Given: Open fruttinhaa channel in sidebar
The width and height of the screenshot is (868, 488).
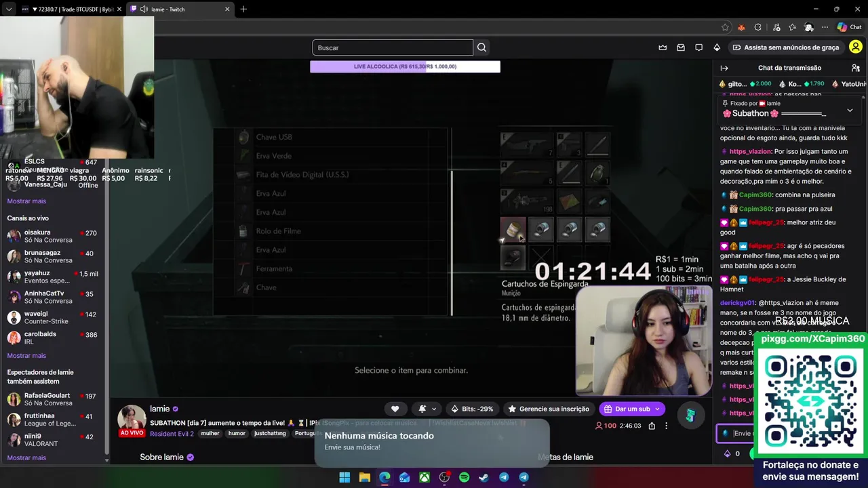Looking at the screenshot, I should 53,420.
